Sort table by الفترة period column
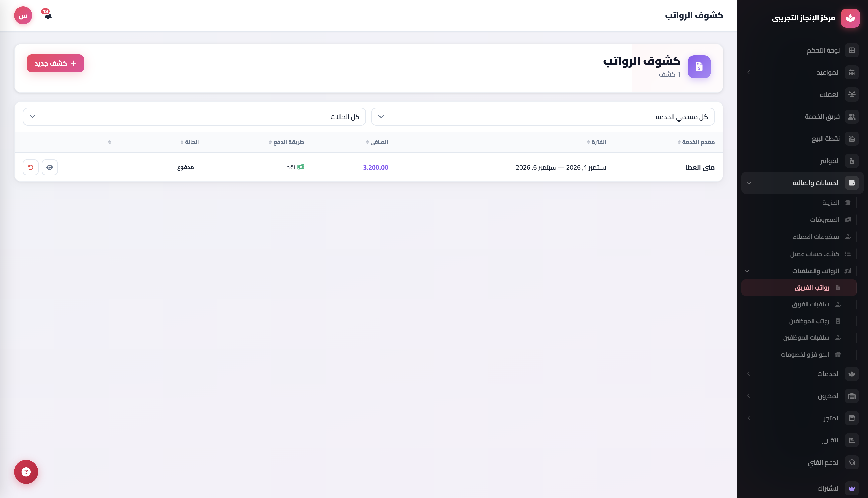 tap(596, 142)
